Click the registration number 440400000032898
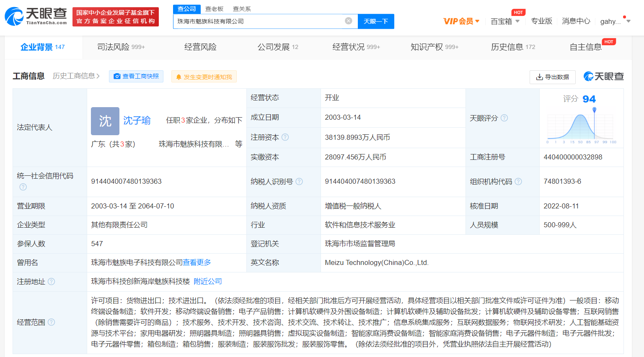The width and height of the screenshot is (644, 357). 573,157
